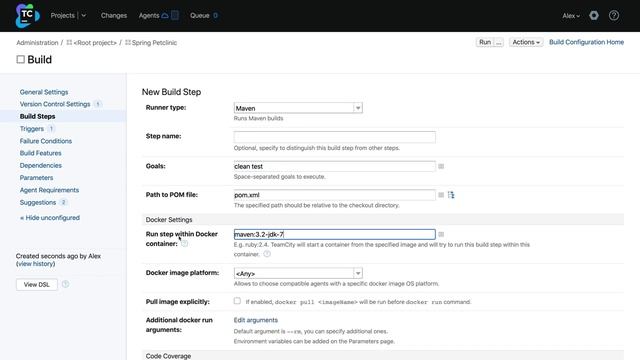Click the Run build button
This screenshot has width=640, height=360.
point(485,42)
